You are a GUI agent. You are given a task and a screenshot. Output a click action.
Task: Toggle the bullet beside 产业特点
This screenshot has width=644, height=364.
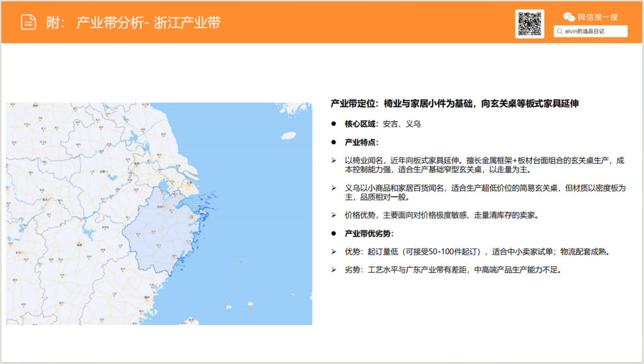[x=335, y=143]
